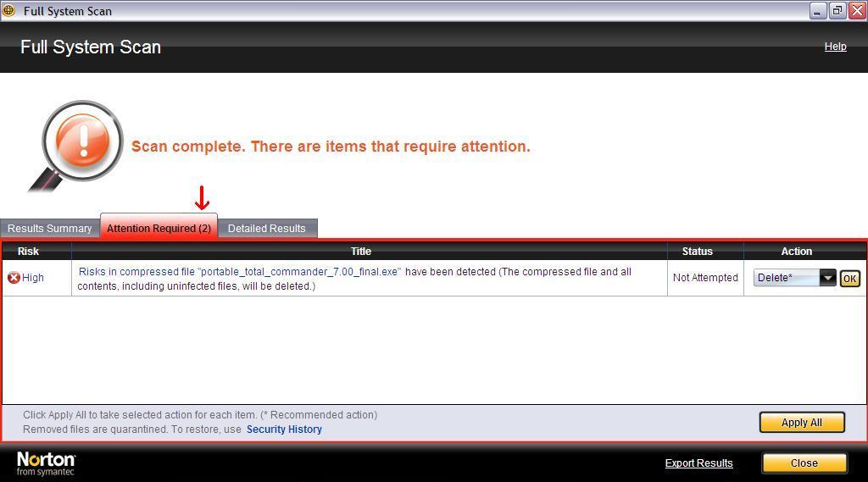Click the Delete* action combo box
868x482 pixels.
[794, 278]
